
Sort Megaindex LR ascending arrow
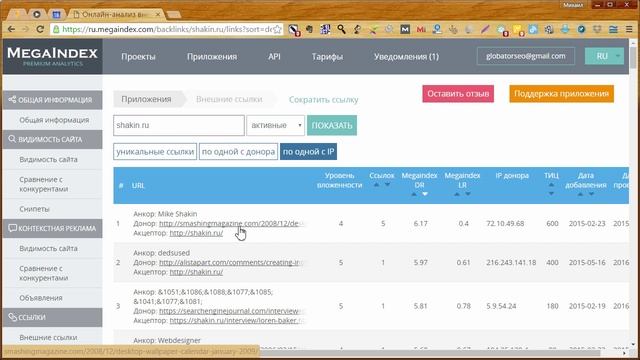click(457, 194)
